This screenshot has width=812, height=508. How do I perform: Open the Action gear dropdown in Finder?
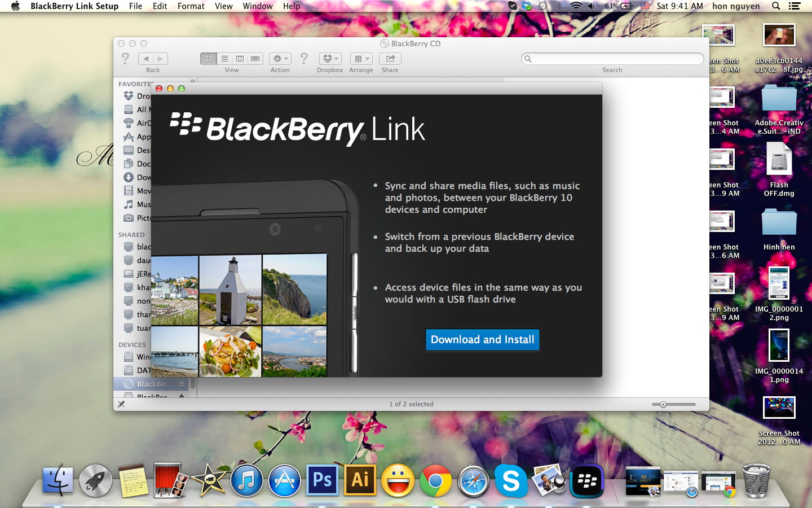coord(280,59)
